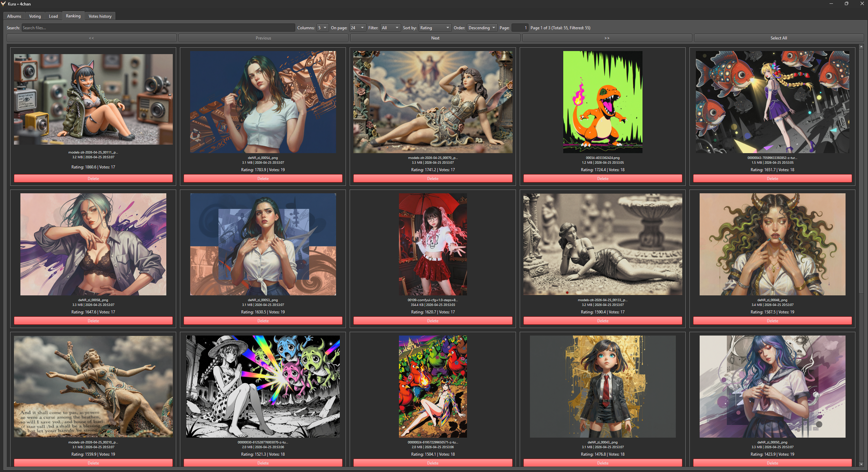Click the first page << button

point(91,38)
